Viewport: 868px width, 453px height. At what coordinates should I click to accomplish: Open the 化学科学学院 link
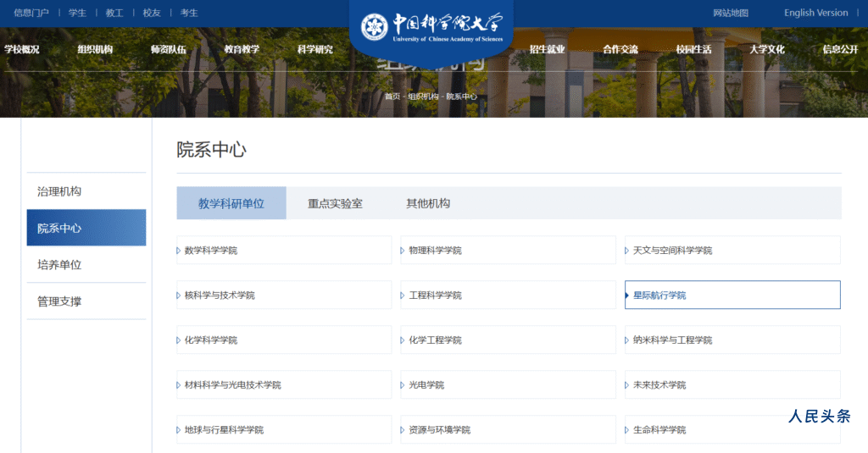tap(284, 340)
